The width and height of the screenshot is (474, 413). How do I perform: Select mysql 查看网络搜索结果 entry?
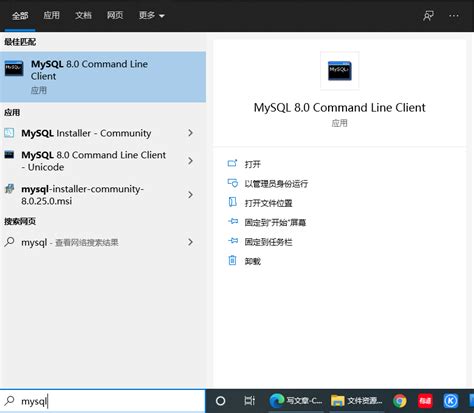point(103,242)
